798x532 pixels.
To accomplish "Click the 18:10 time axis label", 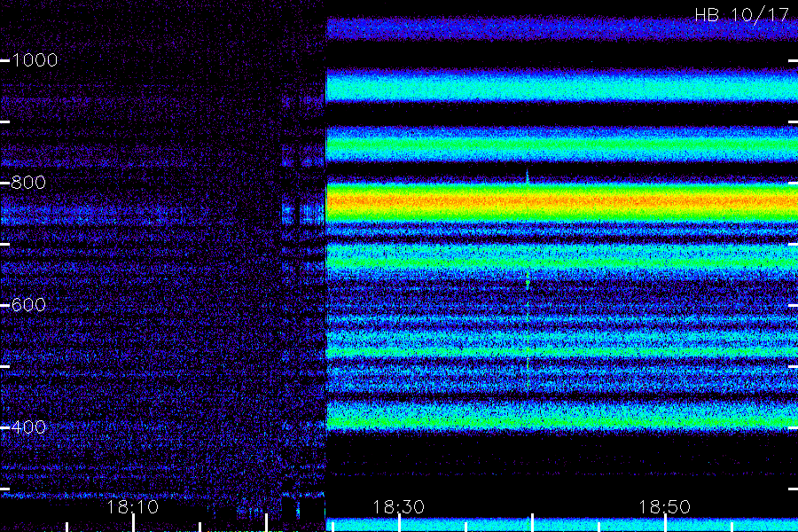I will pos(133,507).
